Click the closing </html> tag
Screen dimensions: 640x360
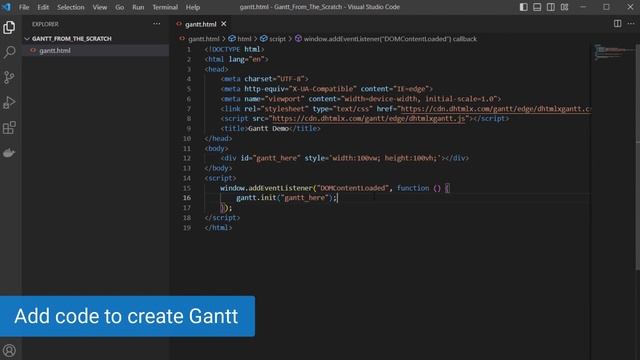(x=218, y=228)
